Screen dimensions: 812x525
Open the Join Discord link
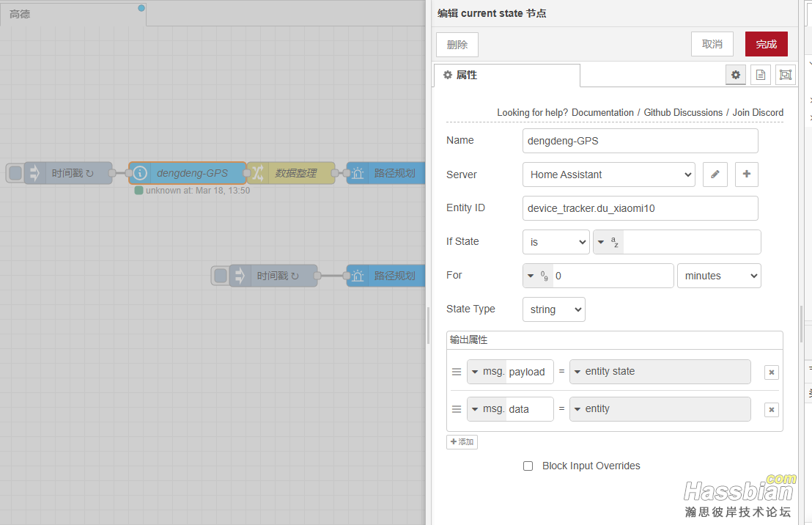[x=758, y=112]
